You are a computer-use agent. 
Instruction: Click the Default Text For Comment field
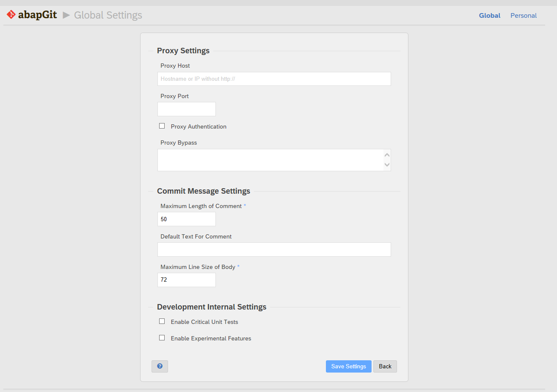pyautogui.click(x=274, y=249)
